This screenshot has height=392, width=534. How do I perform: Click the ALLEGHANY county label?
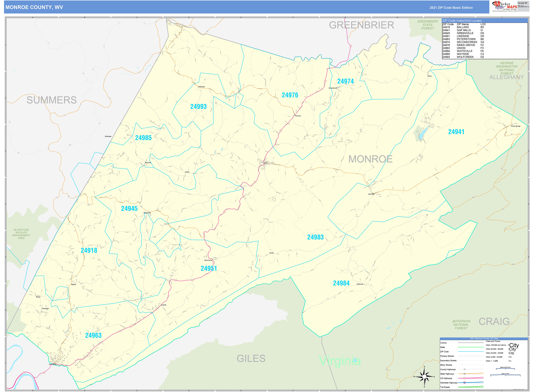(x=506, y=77)
